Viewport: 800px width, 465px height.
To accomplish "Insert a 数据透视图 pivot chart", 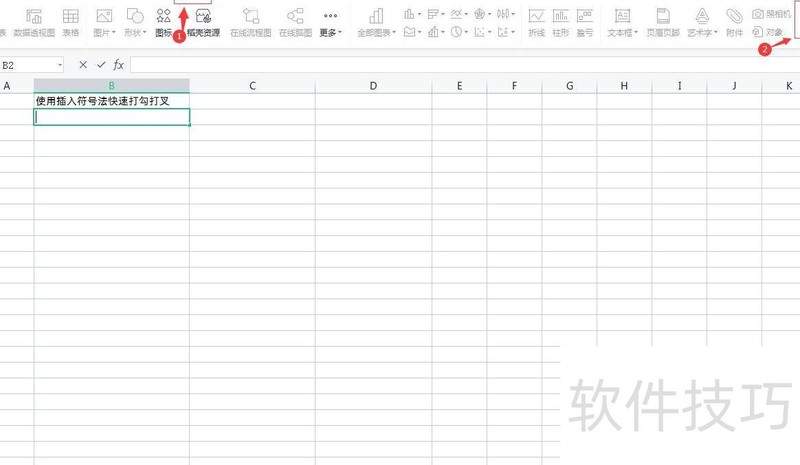I will point(34,23).
